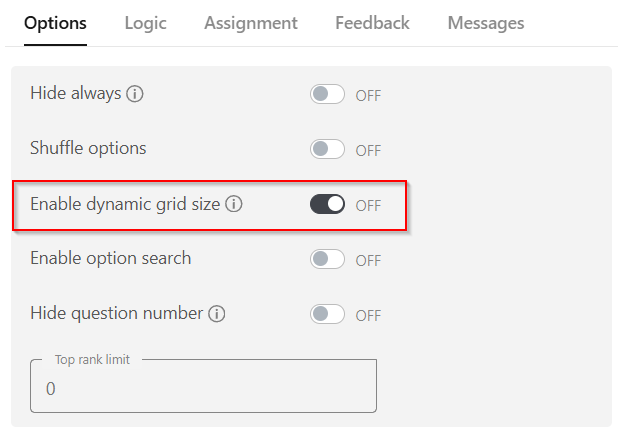This screenshot has height=435, width=628.
Task: Select the Messages tab
Action: coord(486,23)
